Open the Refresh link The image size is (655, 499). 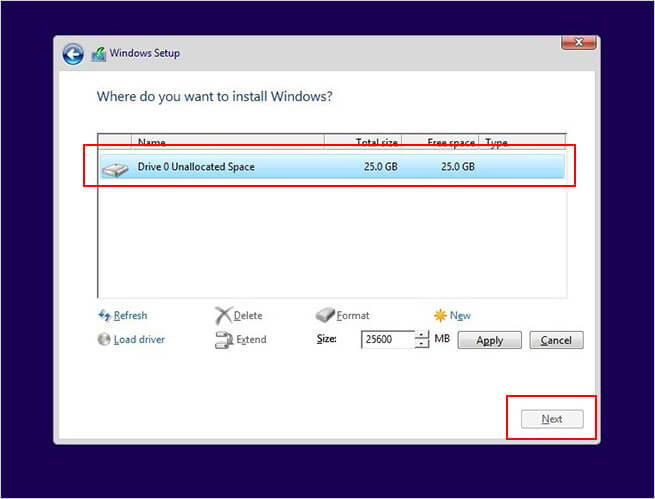pos(130,315)
